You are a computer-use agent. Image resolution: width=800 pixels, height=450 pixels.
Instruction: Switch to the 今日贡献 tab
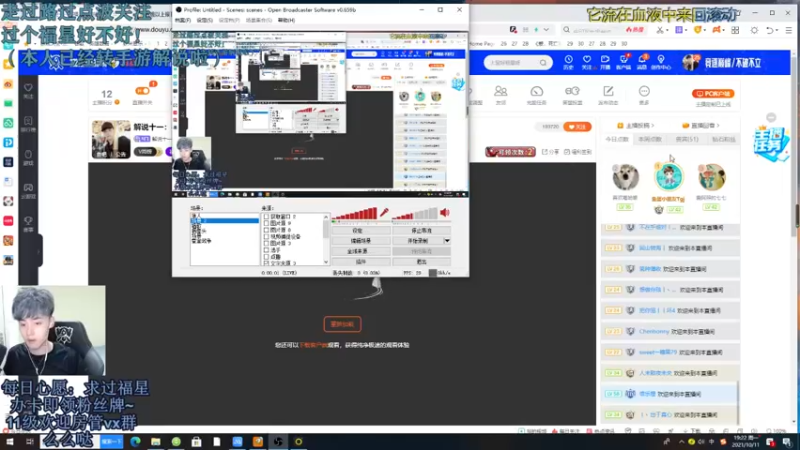[x=617, y=139]
